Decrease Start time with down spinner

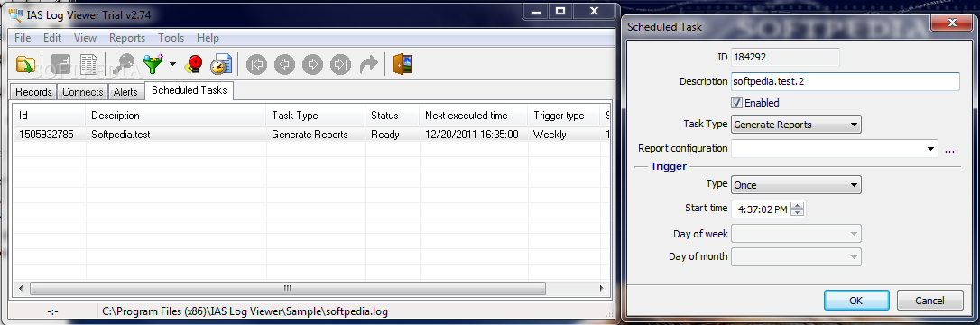[798, 213]
